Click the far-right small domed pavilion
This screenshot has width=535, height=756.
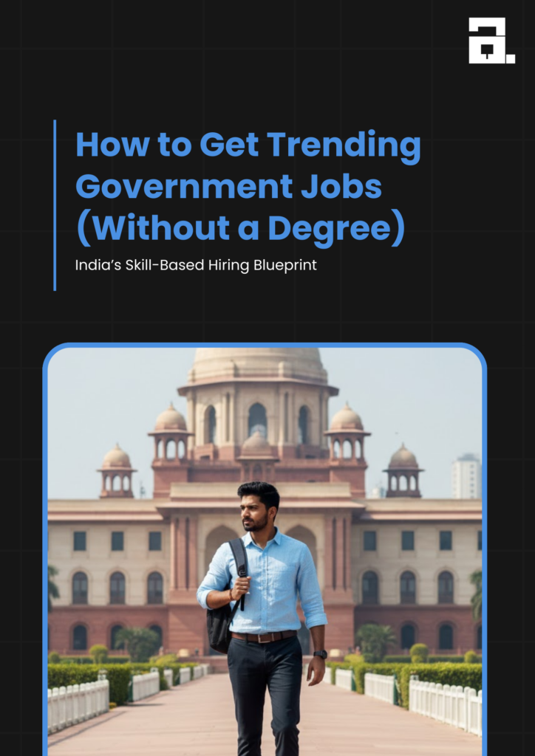point(403,471)
